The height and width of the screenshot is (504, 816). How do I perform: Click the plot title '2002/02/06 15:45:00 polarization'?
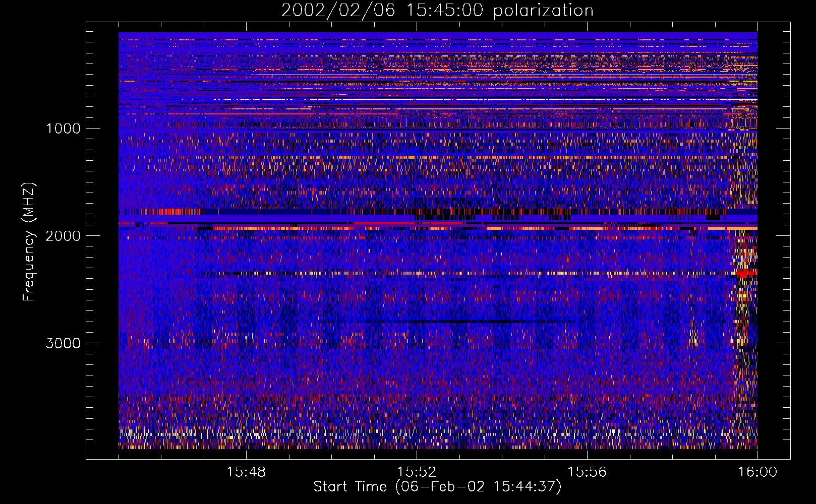[437, 11]
